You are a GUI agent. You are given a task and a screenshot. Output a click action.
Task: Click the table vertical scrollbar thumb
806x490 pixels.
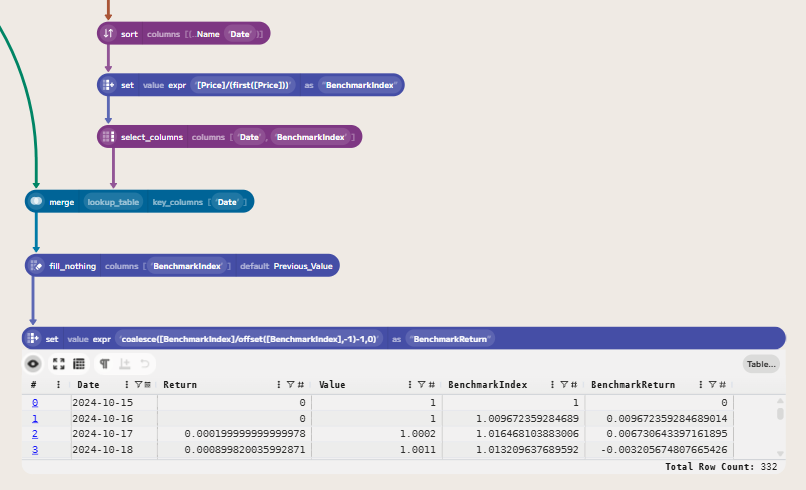pos(780,413)
